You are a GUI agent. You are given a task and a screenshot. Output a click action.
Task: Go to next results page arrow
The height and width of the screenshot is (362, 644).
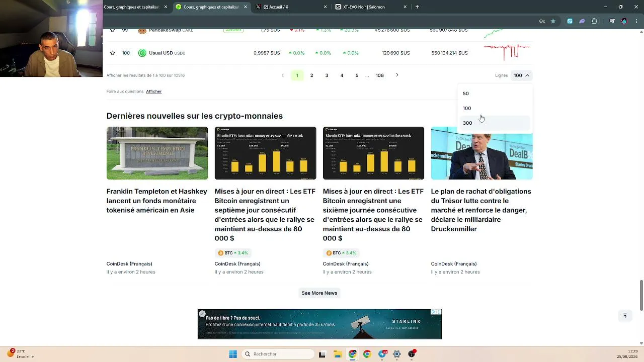point(397,75)
